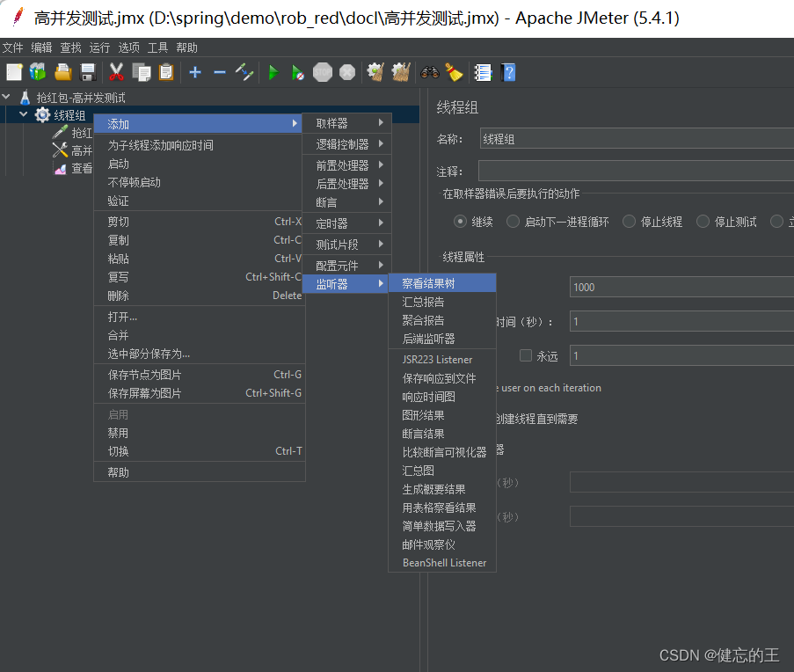Image resolution: width=794 pixels, height=672 pixels.
Task: Click the broom Reset search icon
Action: click(x=455, y=72)
